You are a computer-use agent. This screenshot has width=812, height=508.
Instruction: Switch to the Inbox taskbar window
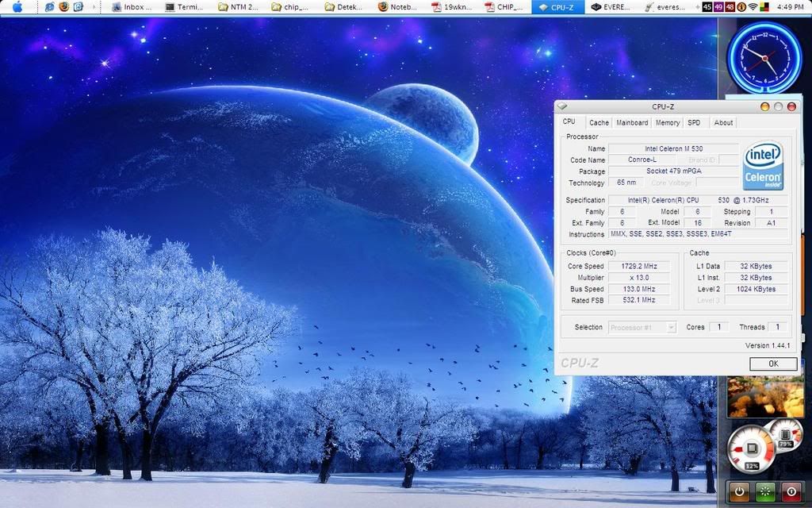click(132, 7)
